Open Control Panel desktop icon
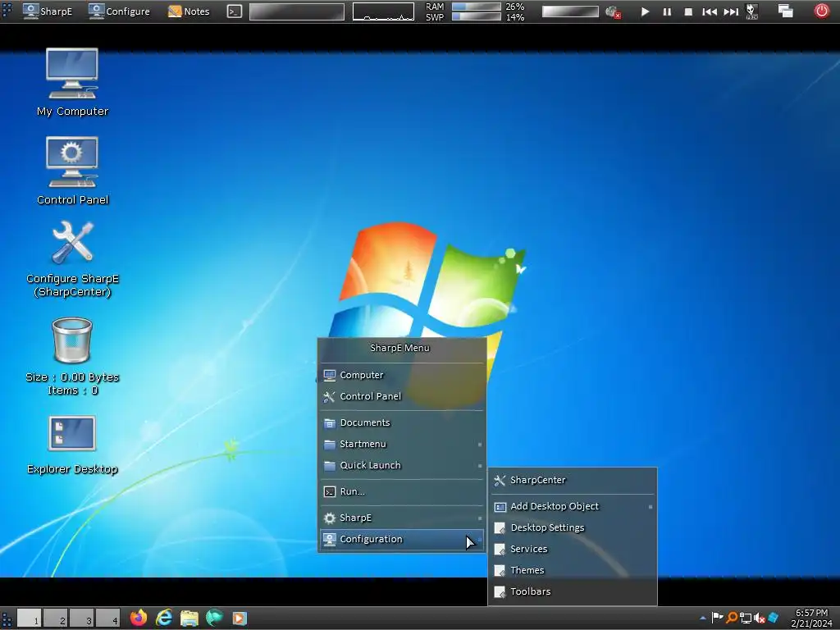The image size is (840, 630). [72, 171]
